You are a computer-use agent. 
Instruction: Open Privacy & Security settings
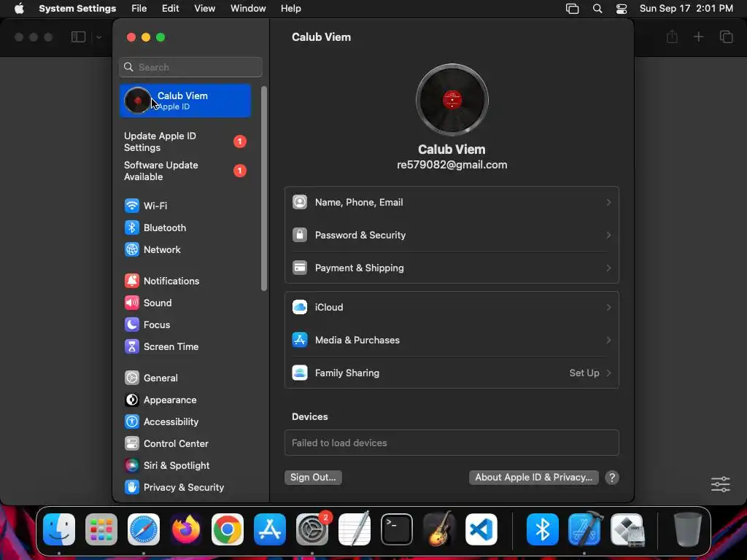click(x=185, y=488)
